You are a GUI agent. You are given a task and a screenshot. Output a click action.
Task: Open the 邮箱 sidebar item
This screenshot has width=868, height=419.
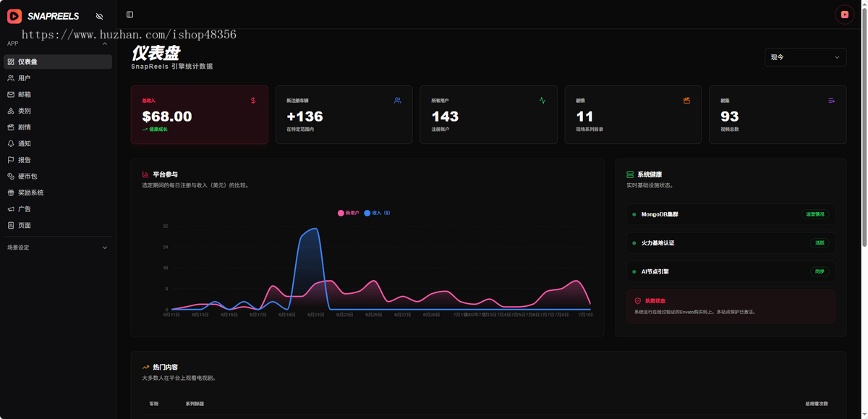tap(58, 95)
